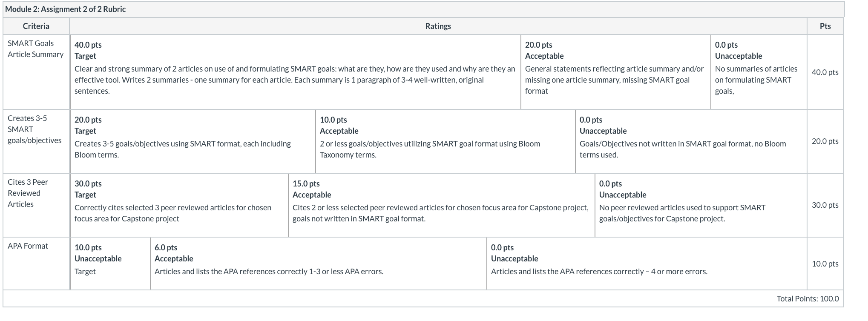Select the 10.0 pts rating for APA Format
Image resolution: width=868 pixels, height=321 pixels.
(110, 264)
